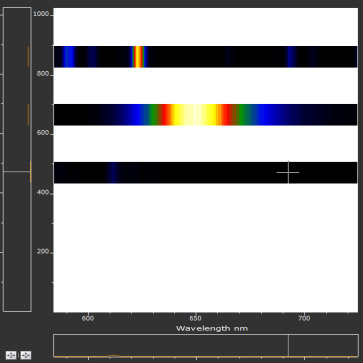Click the 700 wavelength tick label
This screenshot has width=363, height=363.
[304, 318]
